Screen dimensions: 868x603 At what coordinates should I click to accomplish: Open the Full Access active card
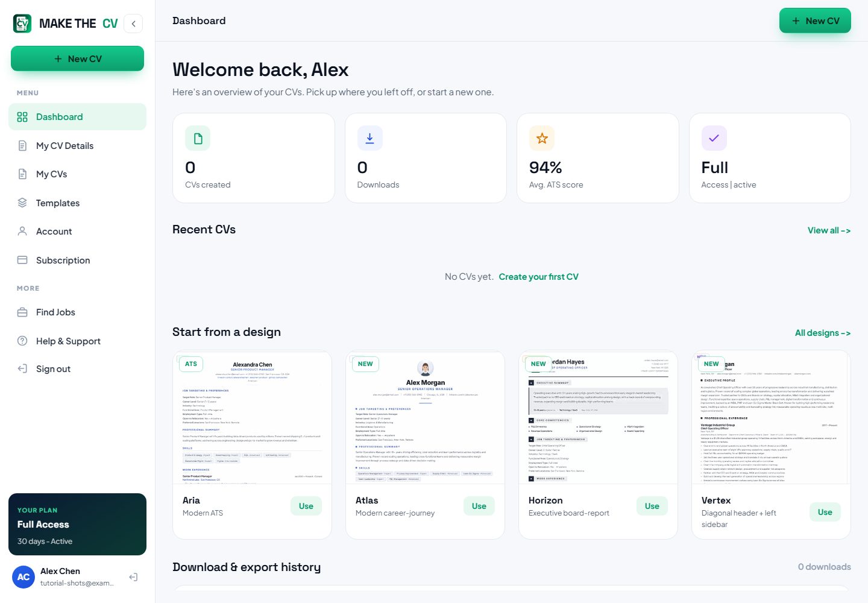pos(770,158)
